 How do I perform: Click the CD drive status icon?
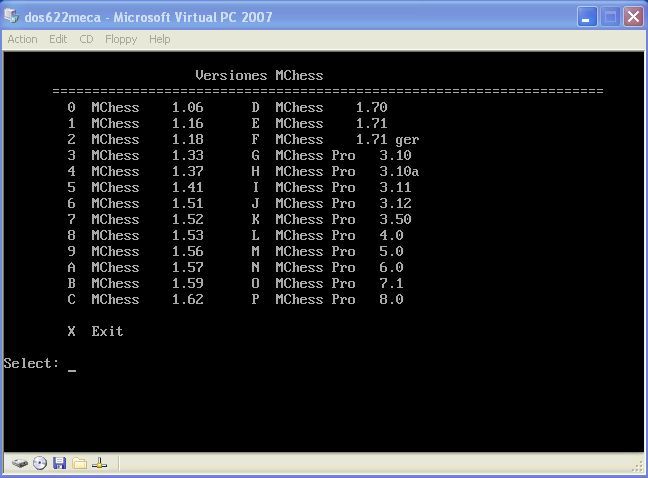[40, 464]
